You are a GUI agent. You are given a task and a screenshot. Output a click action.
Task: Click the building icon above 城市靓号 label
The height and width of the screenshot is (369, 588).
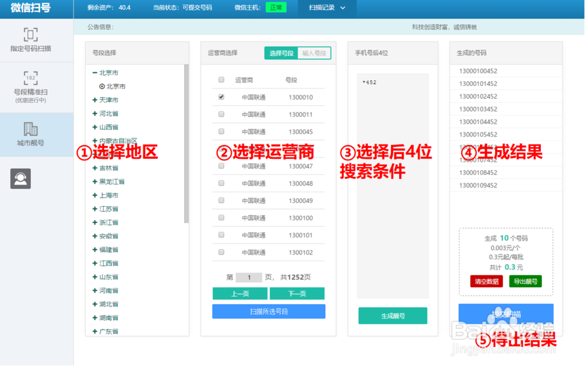pyautogui.click(x=30, y=128)
